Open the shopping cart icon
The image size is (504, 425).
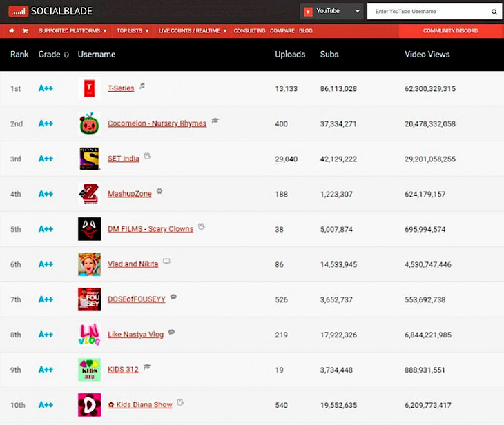click(x=25, y=31)
